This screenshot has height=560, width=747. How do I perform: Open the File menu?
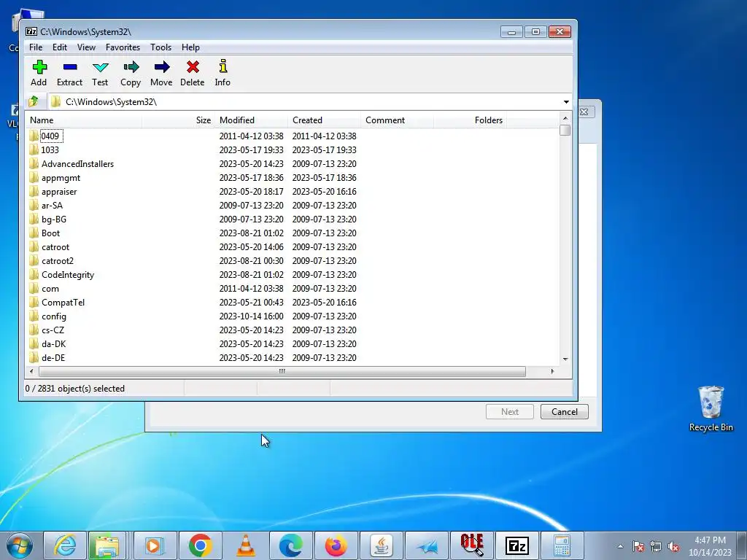[36, 47]
